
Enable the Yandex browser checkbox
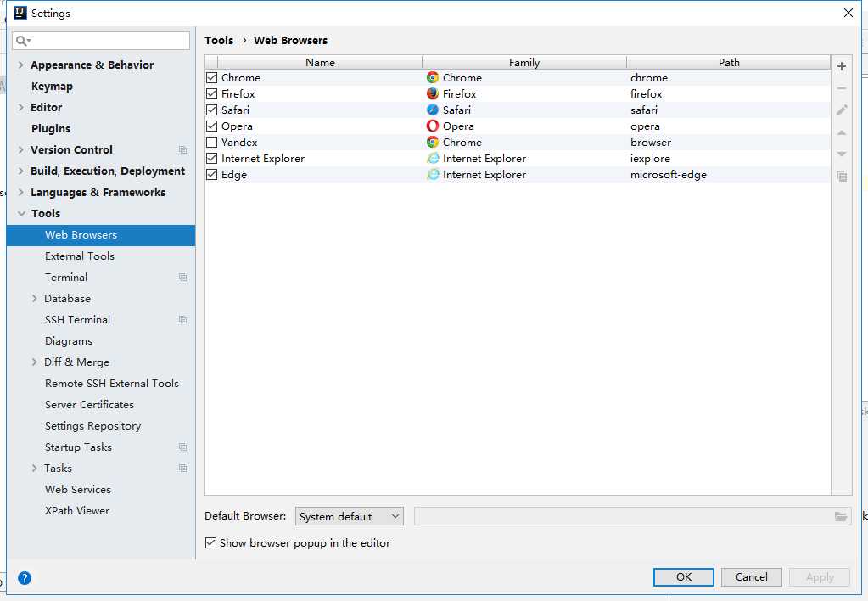[x=211, y=142]
